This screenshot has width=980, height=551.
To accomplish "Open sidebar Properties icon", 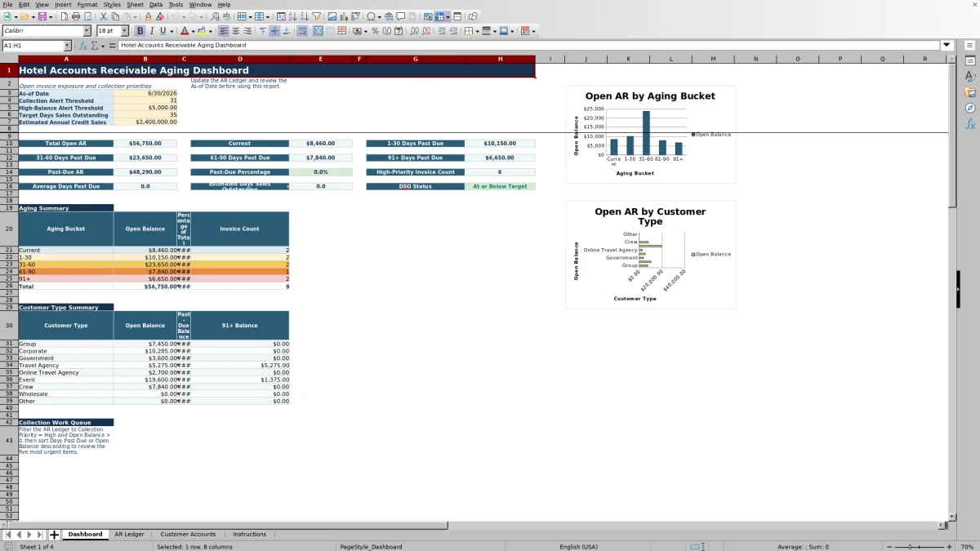I will pos(970,61).
